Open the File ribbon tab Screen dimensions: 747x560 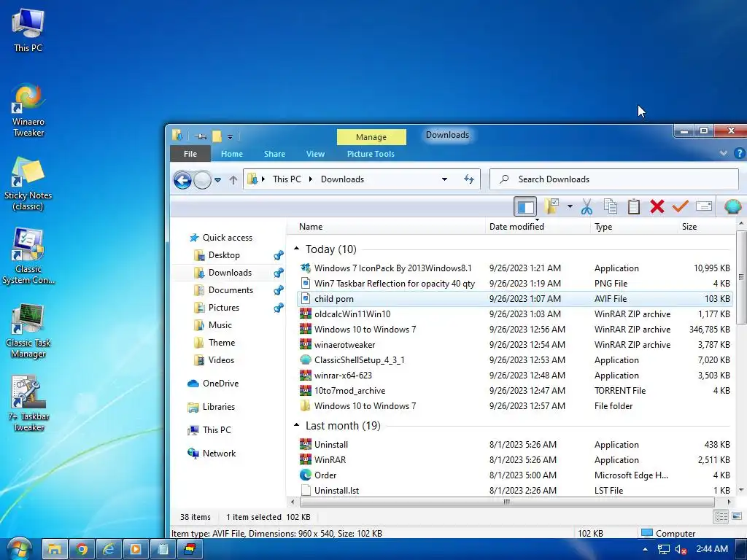point(190,154)
